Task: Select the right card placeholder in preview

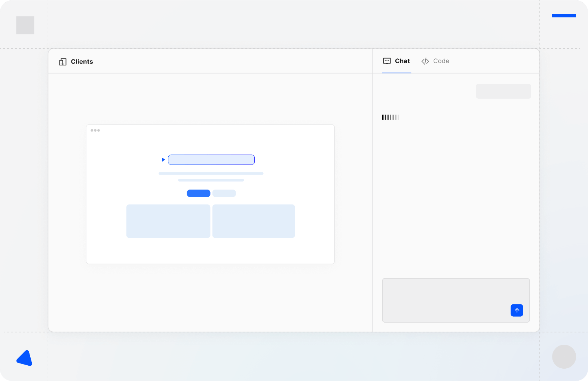Action: click(254, 221)
